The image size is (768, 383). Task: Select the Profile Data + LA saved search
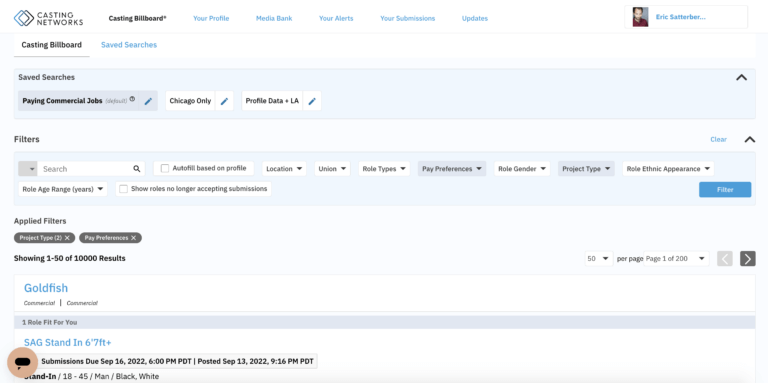point(272,101)
